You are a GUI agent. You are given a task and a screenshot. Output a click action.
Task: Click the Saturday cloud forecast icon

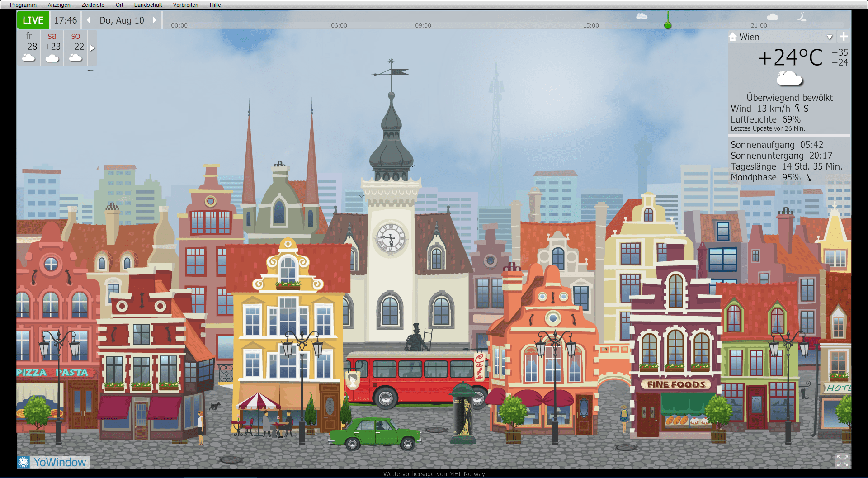click(52, 58)
